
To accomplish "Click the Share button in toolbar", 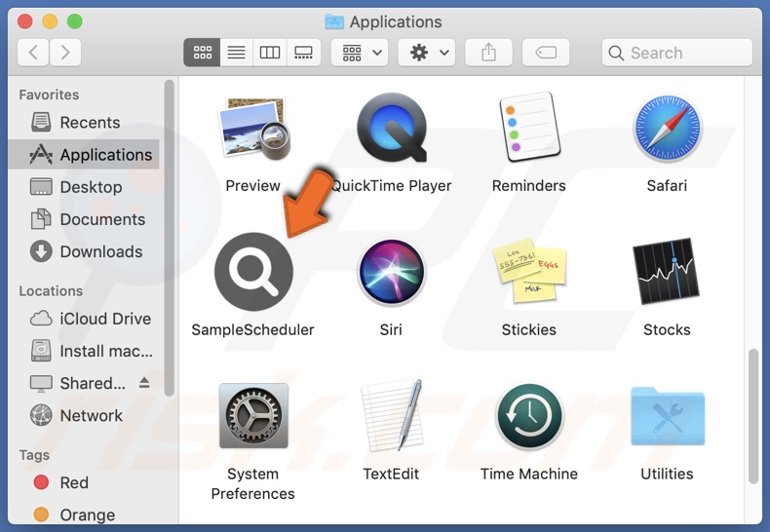I will click(488, 53).
